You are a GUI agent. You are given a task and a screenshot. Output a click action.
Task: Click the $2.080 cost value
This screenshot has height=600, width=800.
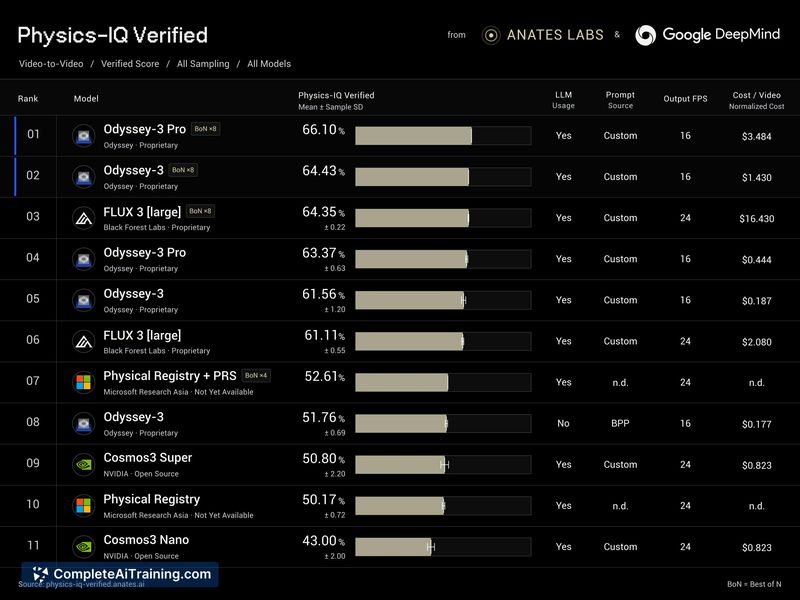[x=757, y=342]
